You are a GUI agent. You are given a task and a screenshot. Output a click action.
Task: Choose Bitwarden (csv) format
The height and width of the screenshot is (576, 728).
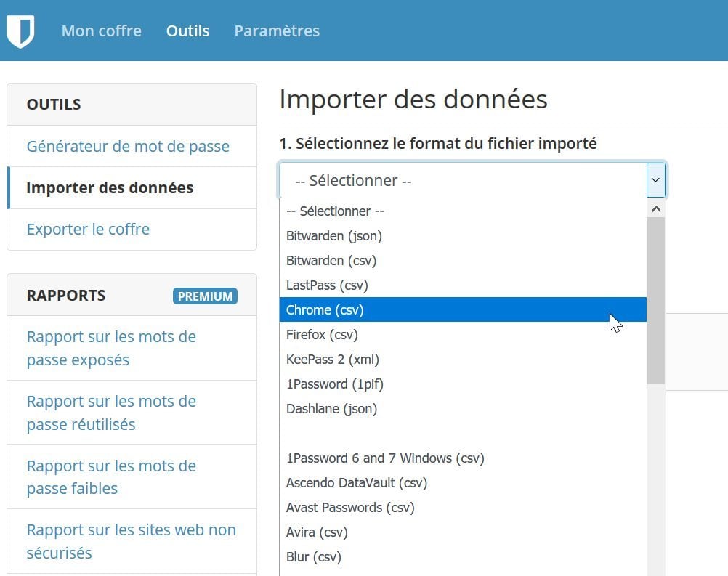[x=463, y=260]
